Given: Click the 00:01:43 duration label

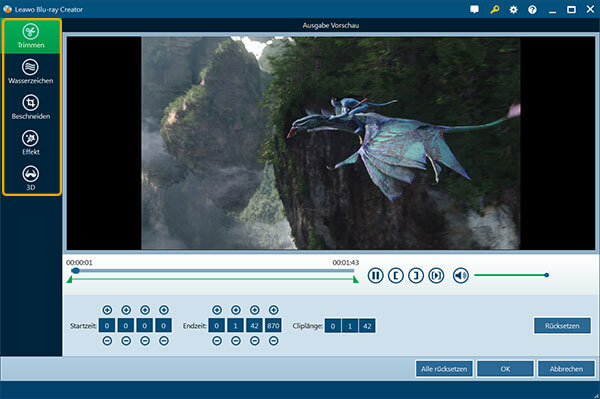Looking at the screenshot, I should click(x=346, y=262).
